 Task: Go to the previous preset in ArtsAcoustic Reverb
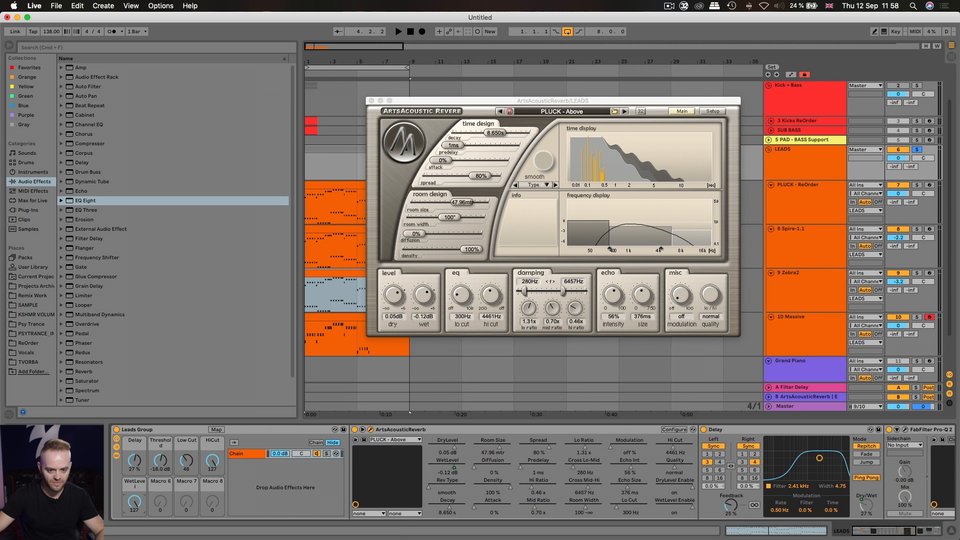click(x=500, y=111)
